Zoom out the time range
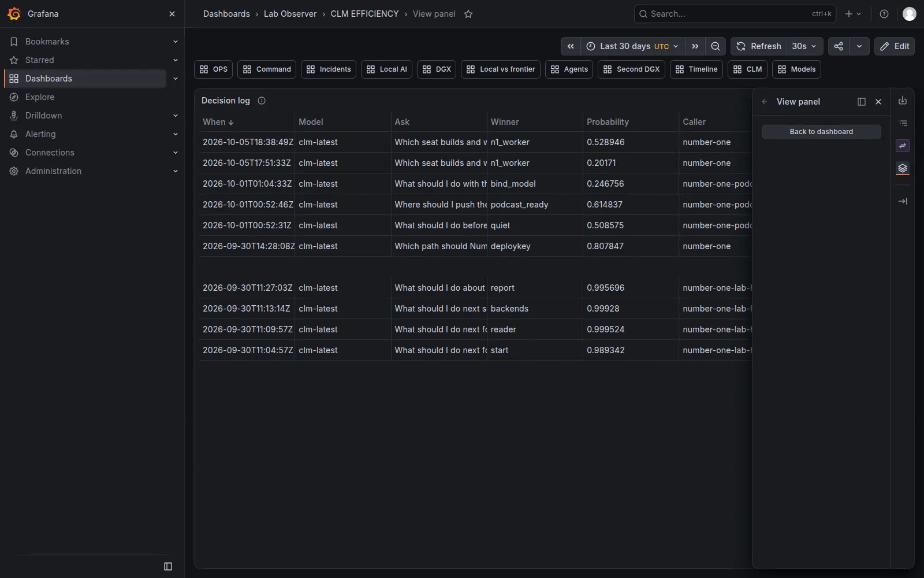The width and height of the screenshot is (924, 578). point(716,46)
